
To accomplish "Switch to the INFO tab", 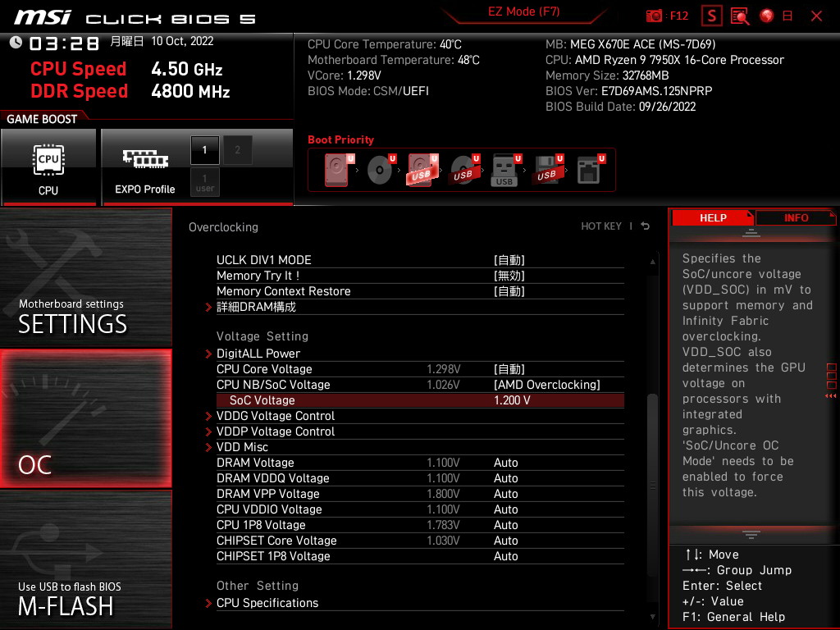I will 796,217.
